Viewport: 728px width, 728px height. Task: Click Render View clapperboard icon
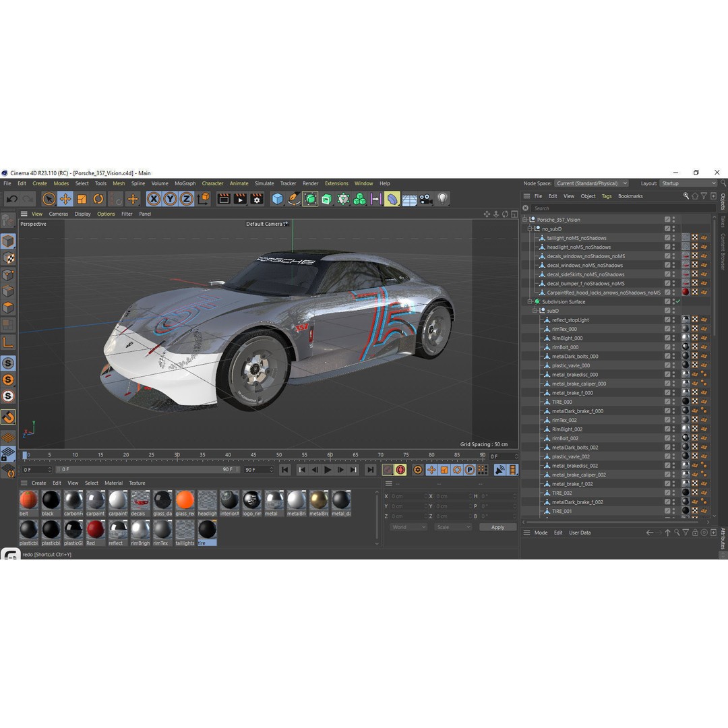[x=224, y=199]
